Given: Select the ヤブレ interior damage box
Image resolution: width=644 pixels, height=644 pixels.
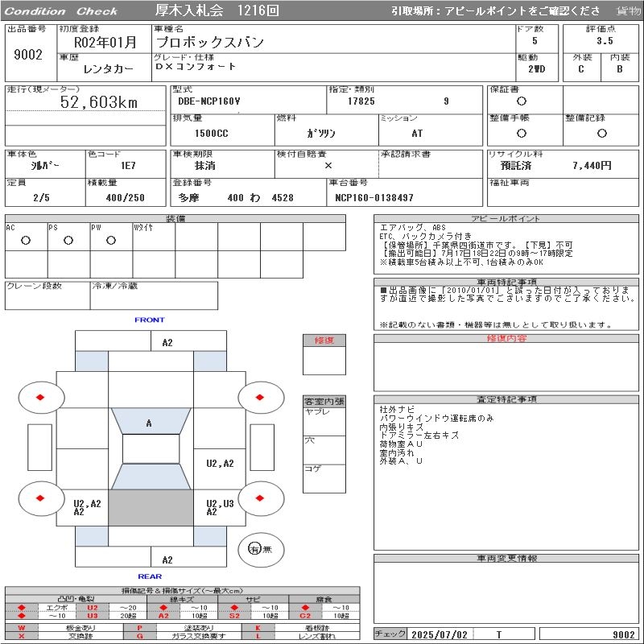Looking at the screenshot, I should click(324, 421).
